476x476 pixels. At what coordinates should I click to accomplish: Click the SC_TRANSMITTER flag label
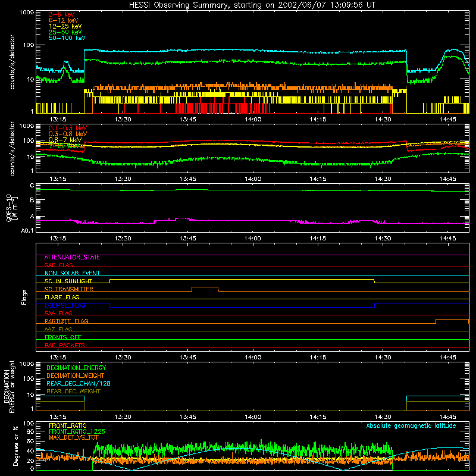(69, 289)
